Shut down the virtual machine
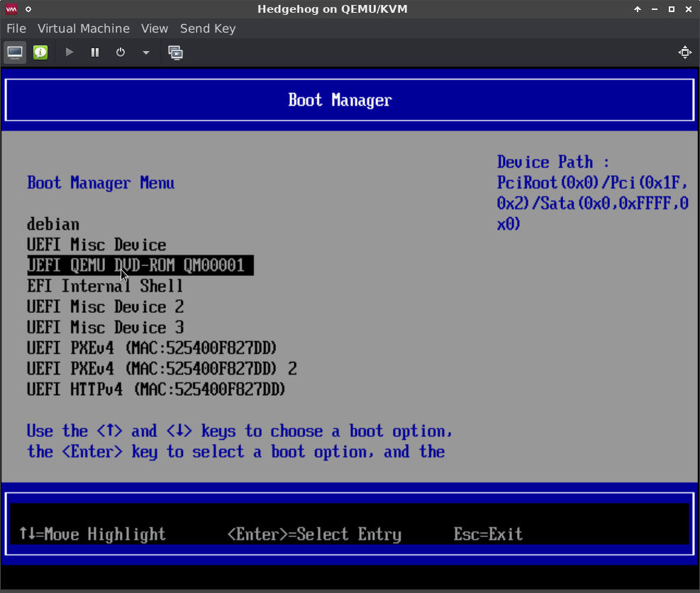The image size is (700, 593). pyautogui.click(x=121, y=52)
